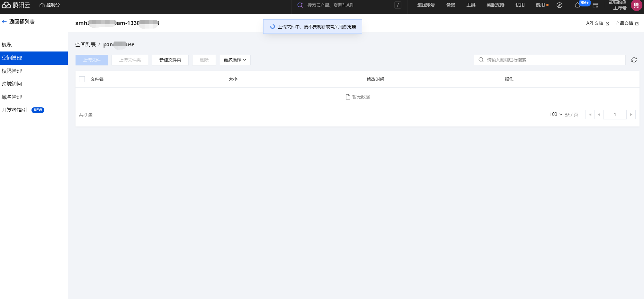Open the 产品文档 link

[x=627, y=23]
